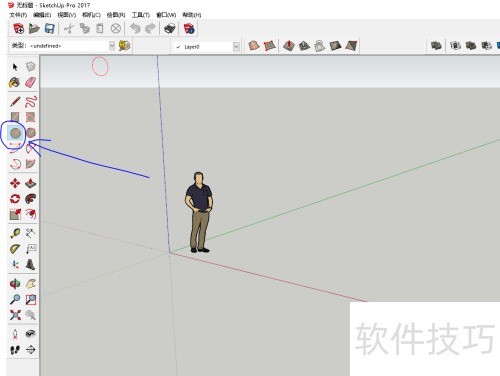Select the Pie arc tool
Screen dimensions: 500x376
pyautogui.click(x=30, y=164)
